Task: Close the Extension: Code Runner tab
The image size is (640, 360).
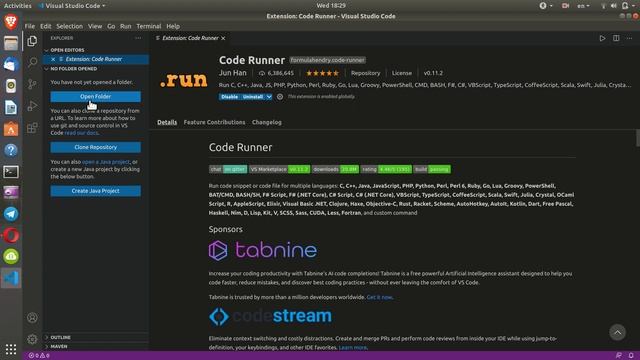Action: coord(223,38)
